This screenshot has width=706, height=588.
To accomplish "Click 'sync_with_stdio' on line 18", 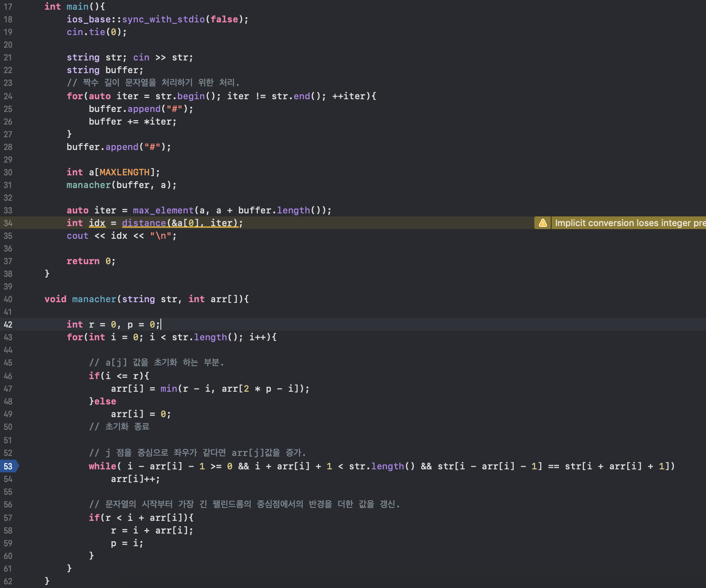I will pyautogui.click(x=163, y=19).
